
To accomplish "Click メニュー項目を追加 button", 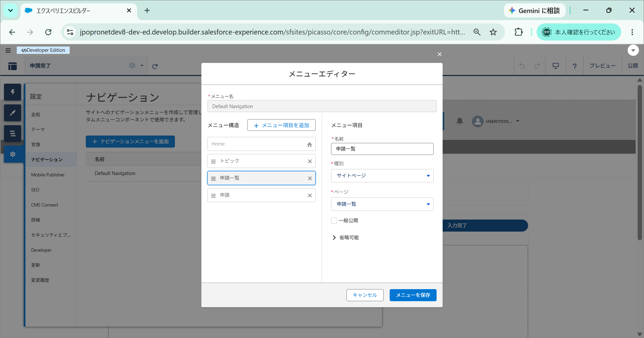I will click(281, 125).
